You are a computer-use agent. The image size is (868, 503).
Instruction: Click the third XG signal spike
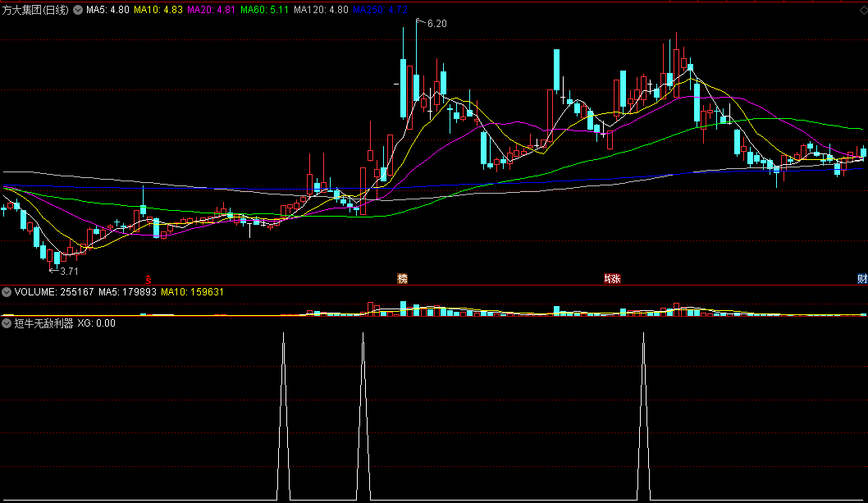(644, 415)
